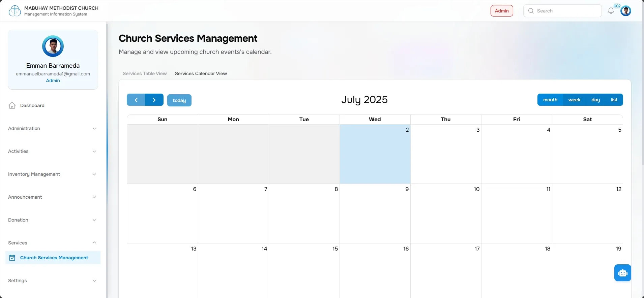Open the chatbot assistant button
Screen dimensions: 644x298
point(622,273)
